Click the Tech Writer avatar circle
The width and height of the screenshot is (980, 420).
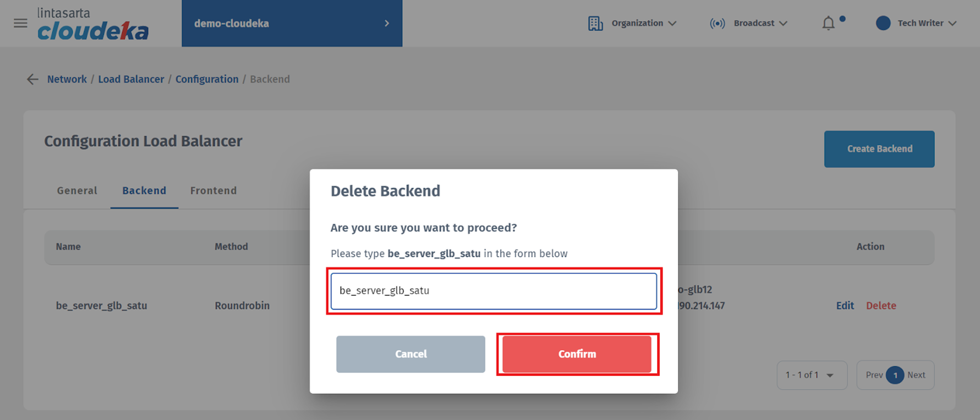tap(883, 23)
